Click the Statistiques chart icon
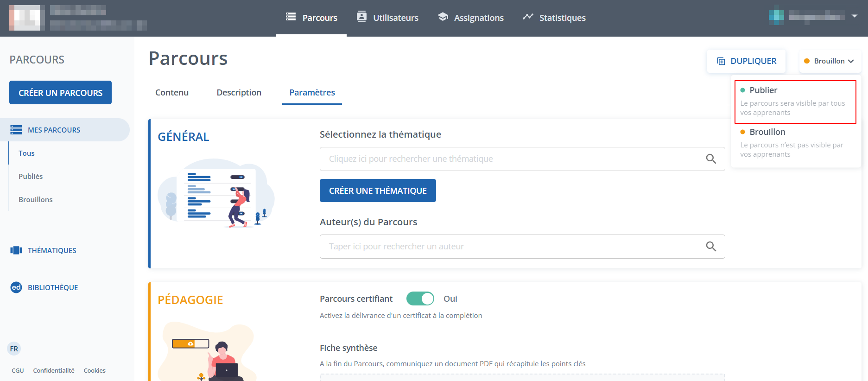The width and height of the screenshot is (868, 381). (528, 17)
